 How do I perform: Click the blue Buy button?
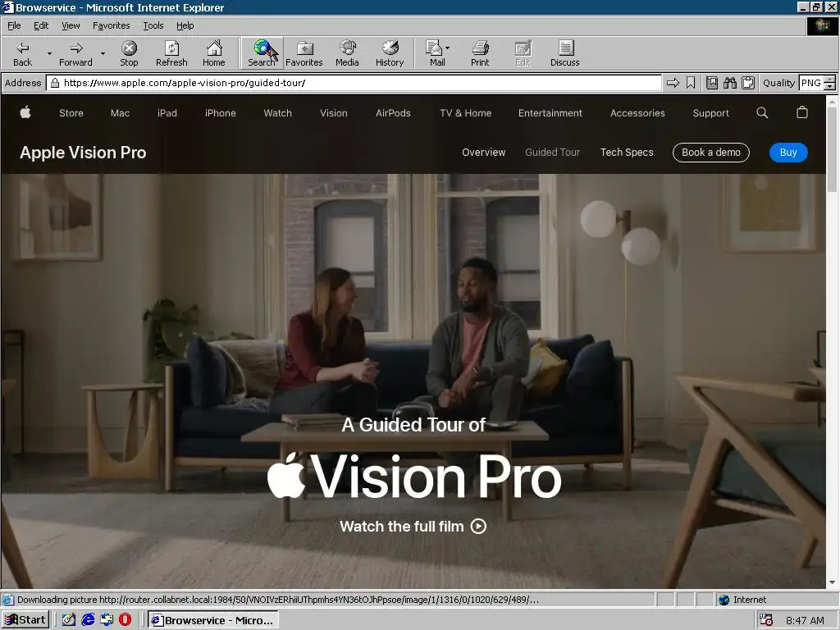(788, 152)
